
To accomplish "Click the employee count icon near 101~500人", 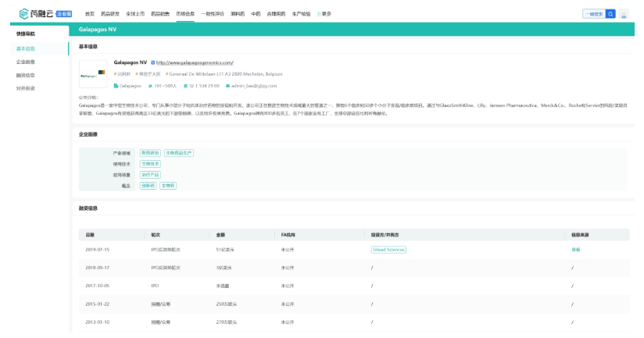I will [x=150, y=85].
